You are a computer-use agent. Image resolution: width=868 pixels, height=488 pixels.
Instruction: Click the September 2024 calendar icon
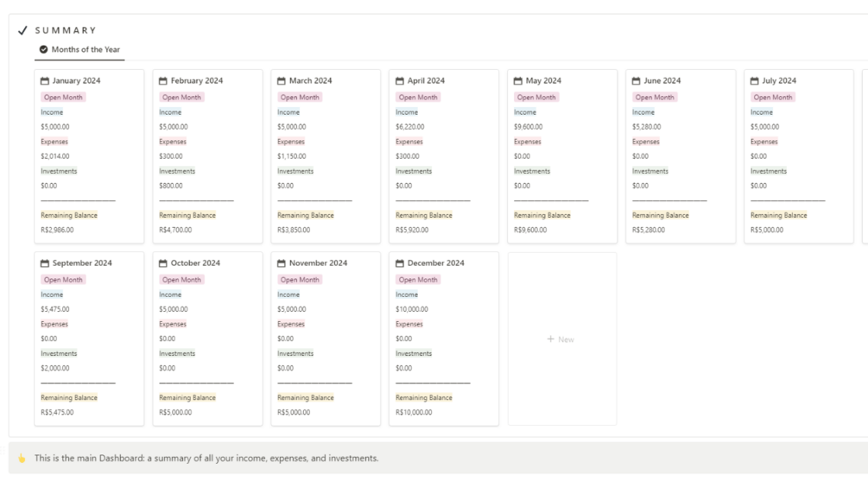tap(45, 263)
